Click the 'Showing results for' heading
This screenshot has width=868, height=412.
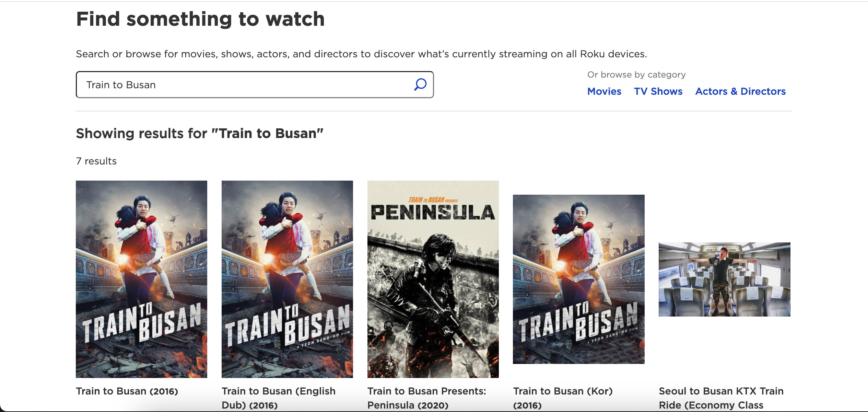tap(200, 134)
